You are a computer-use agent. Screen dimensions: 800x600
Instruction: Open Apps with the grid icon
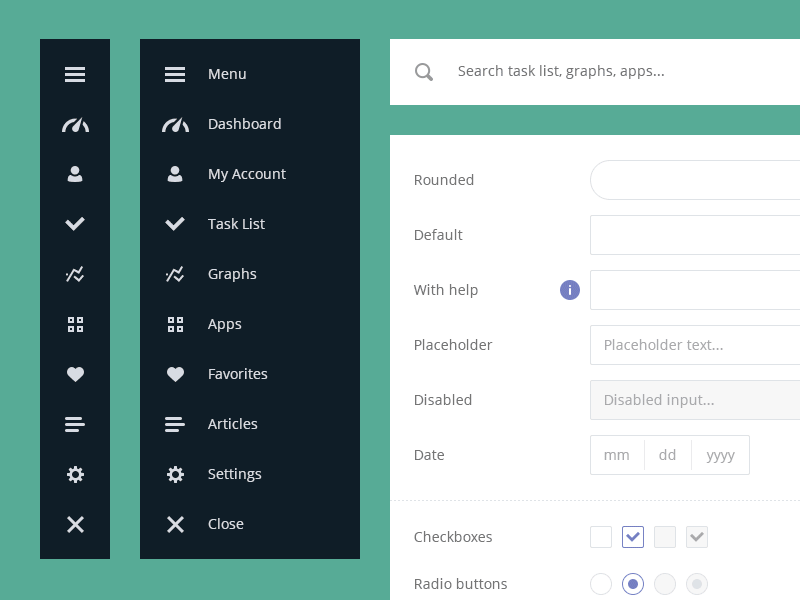point(75,324)
